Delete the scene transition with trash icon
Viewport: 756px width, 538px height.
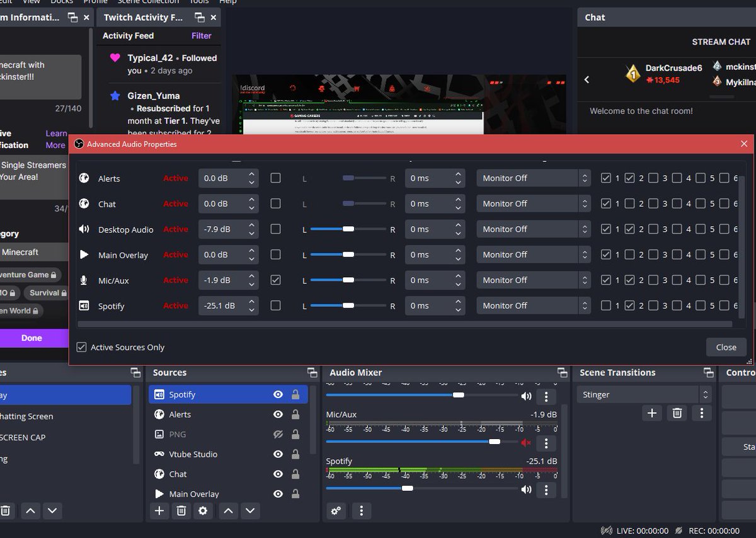[677, 413]
